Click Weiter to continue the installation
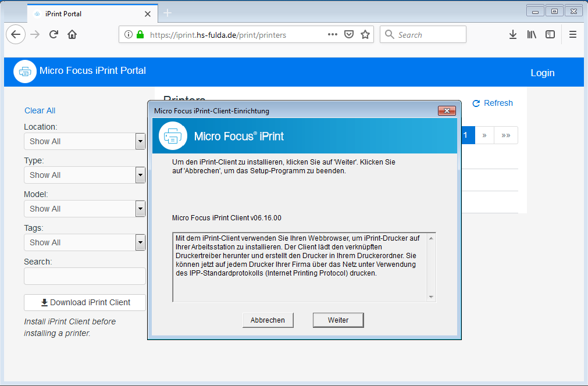The image size is (588, 386). pos(338,320)
